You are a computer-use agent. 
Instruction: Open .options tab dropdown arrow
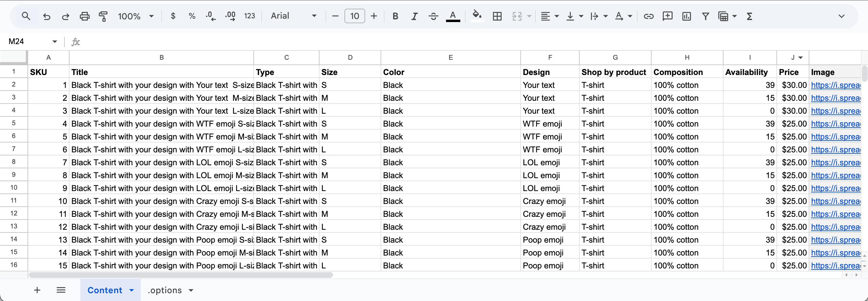(x=191, y=290)
